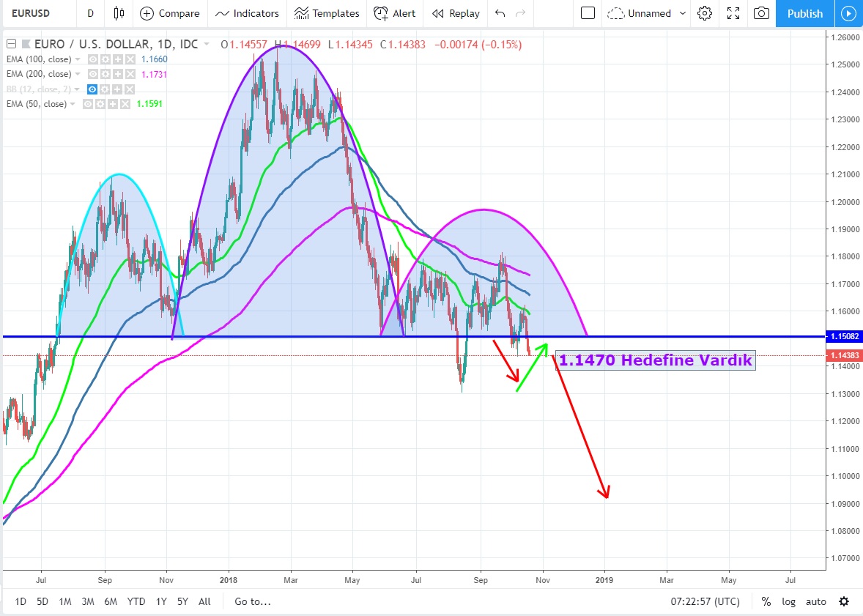Take a chart snapshot with camera icon
Viewport: 863px width, 616px height.
[762, 13]
